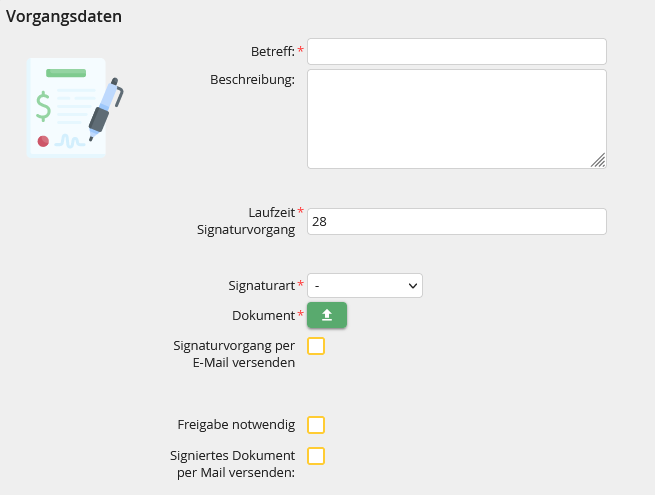Viewport: 655px width, 495px height.
Task: Open the Signaturart dropdown
Action: coord(365,286)
